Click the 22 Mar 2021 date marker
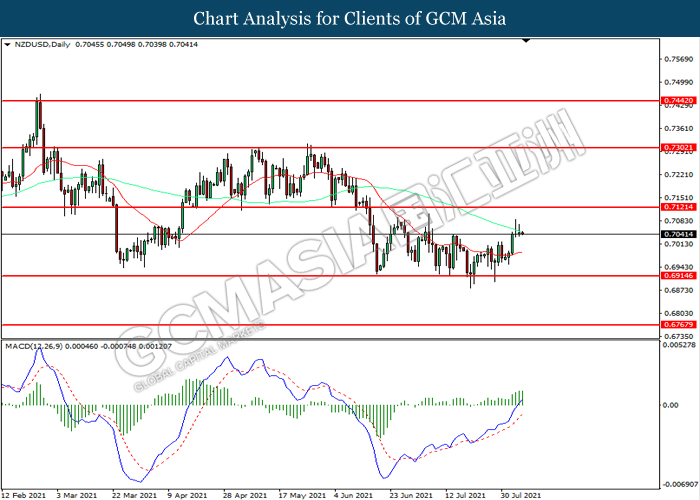700x500 pixels. tap(134, 496)
